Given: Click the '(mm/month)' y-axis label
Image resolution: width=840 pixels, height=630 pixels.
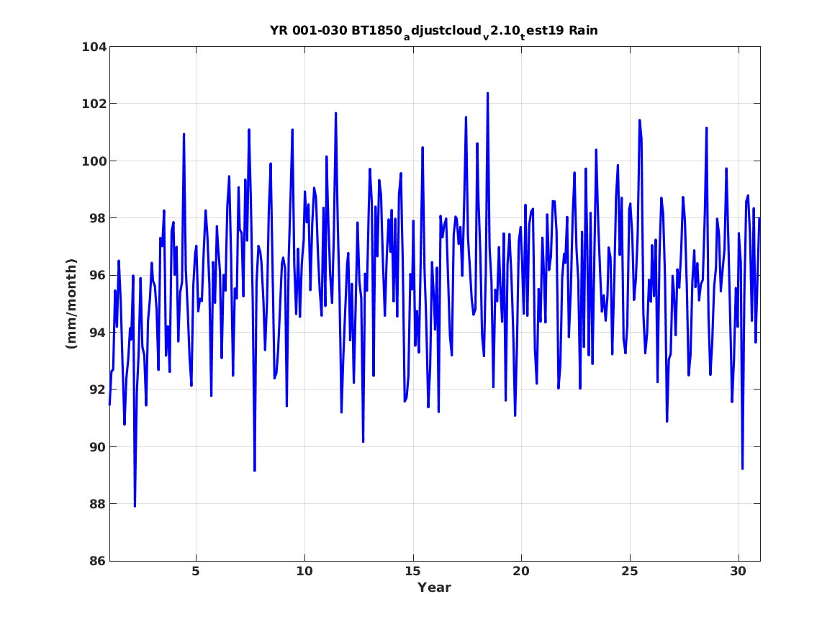Looking at the screenshot, I should pyautogui.click(x=72, y=304).
